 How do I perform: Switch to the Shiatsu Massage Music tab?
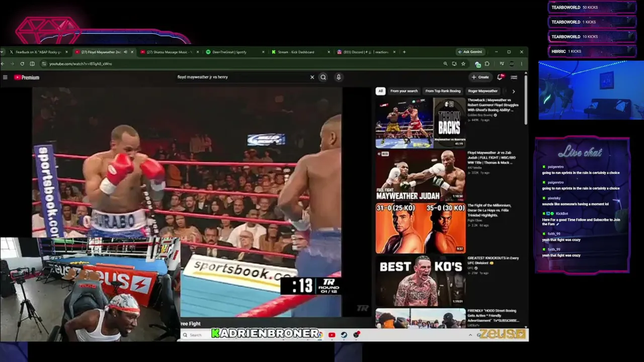tap(170, 52)
